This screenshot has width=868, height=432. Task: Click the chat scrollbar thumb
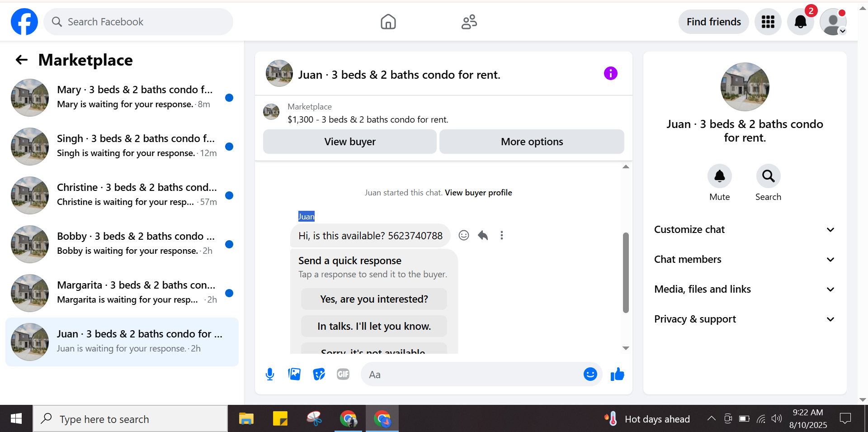click(626, 273)
